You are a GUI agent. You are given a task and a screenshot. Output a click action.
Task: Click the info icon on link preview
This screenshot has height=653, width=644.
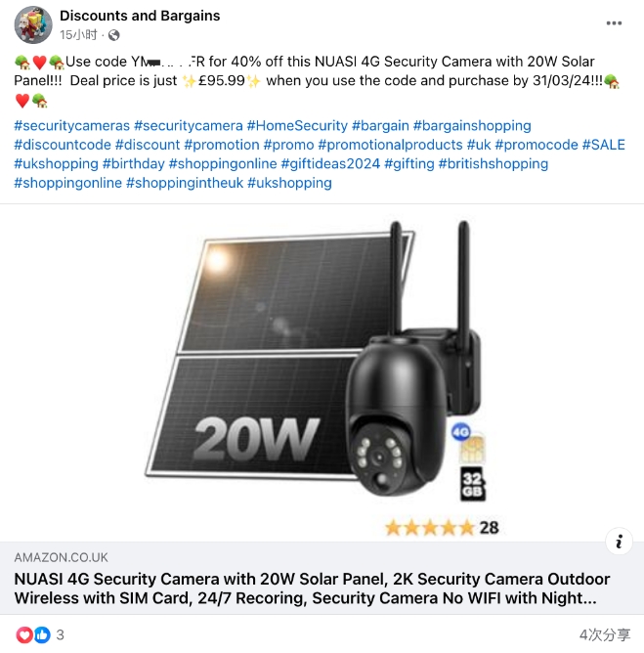pos(619,542)
